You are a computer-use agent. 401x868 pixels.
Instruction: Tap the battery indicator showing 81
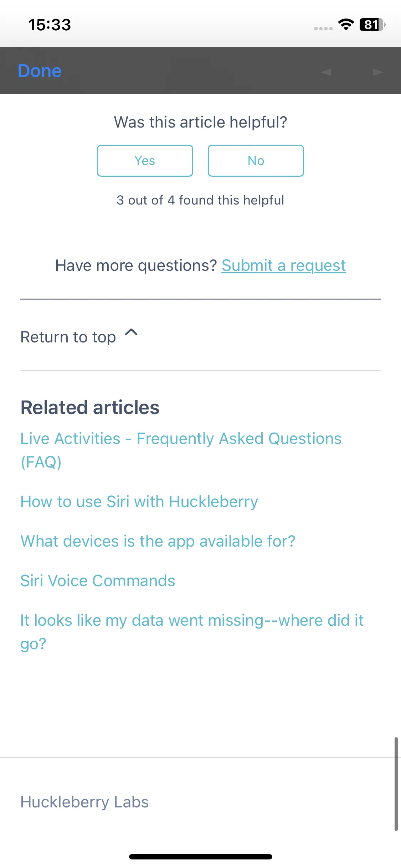point(372,25)
